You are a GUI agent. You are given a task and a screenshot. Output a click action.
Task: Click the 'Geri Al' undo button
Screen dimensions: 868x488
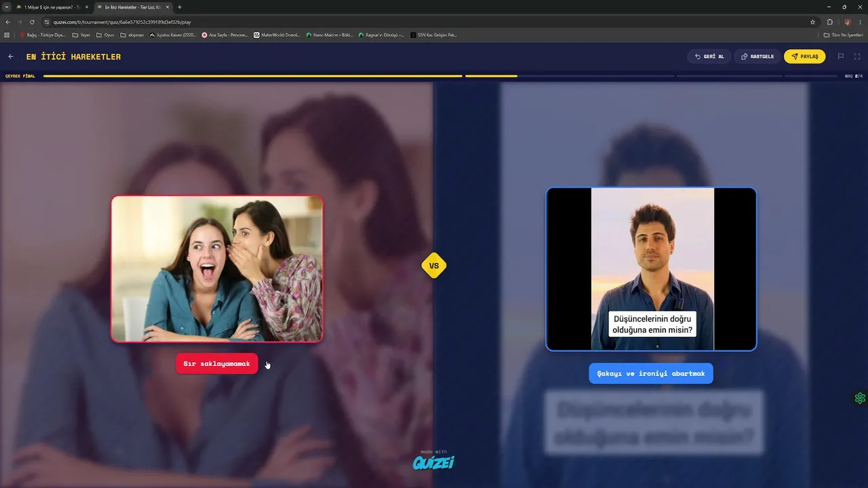pyautogui.click(x=709, y=56)
